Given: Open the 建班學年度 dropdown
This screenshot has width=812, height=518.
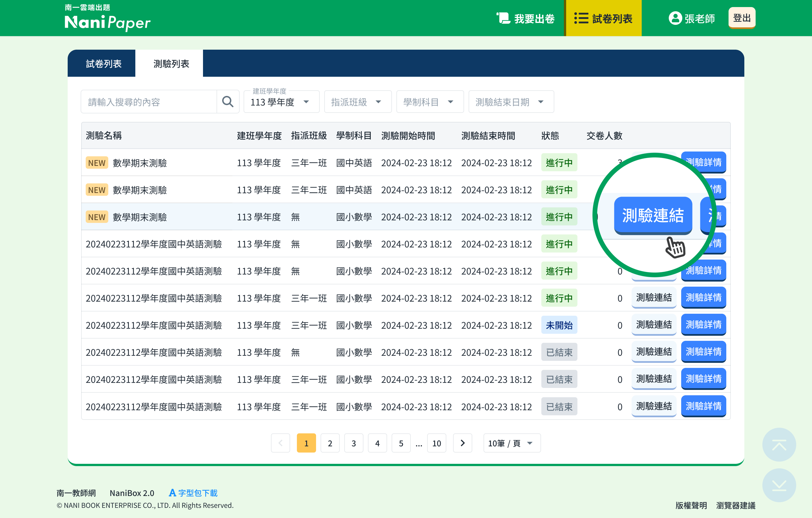Looking at the screenshot, I should coord(281,102).
